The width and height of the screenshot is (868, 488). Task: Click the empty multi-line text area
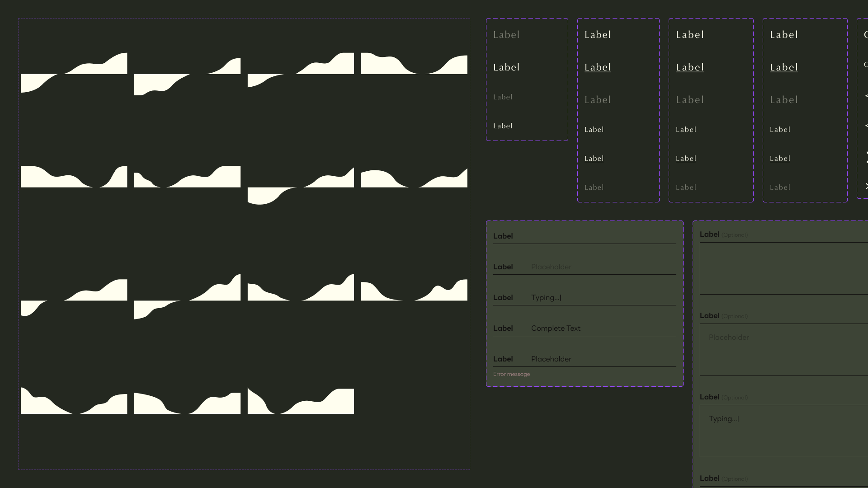point(784,268)
